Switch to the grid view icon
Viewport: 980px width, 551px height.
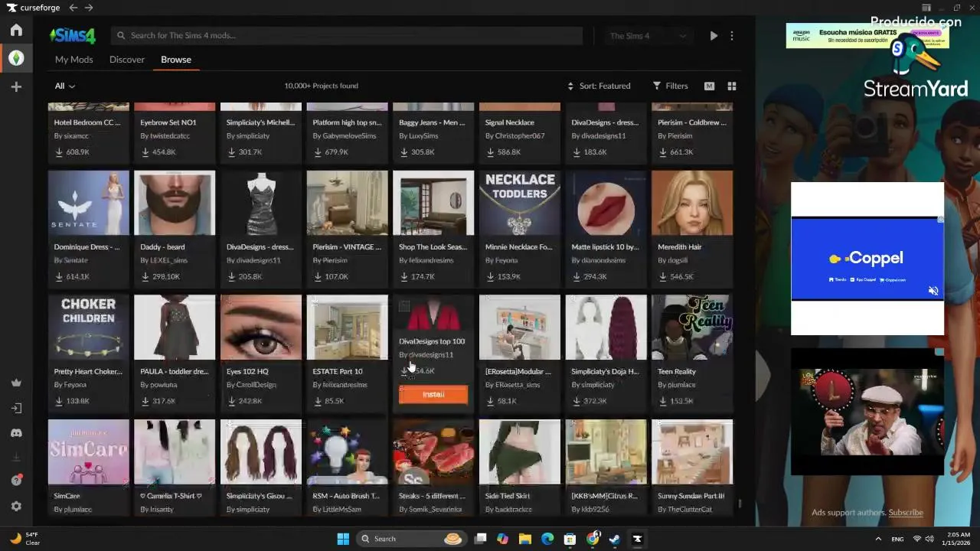pyautogui.click(x=731, y=86)
